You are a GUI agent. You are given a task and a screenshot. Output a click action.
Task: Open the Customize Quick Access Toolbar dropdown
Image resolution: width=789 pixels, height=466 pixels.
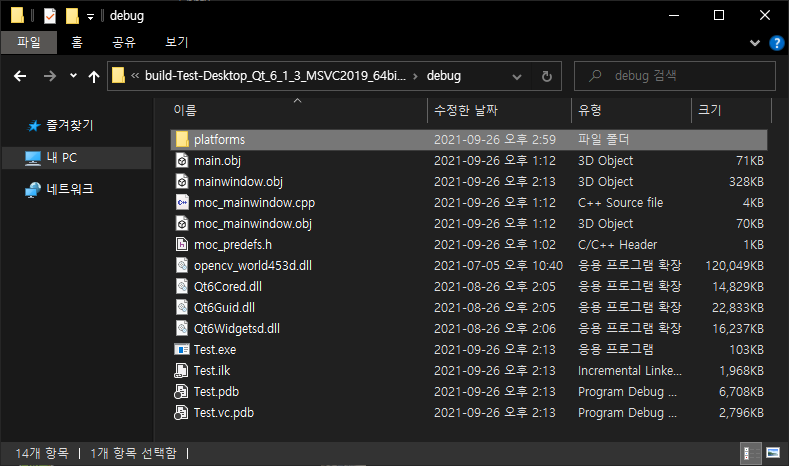[91, 17]
